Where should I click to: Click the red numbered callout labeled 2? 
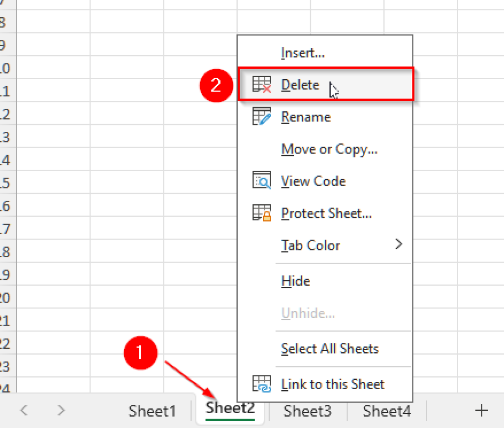click(216, 85)
